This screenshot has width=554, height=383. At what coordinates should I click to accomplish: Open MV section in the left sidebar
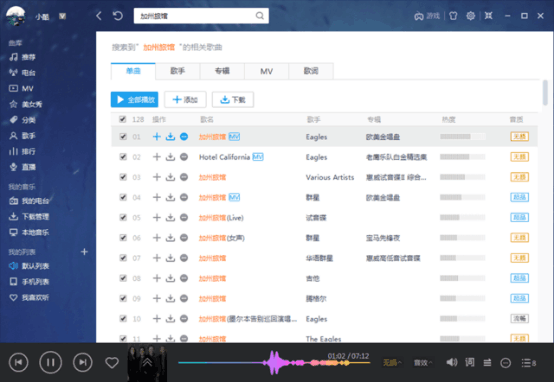click(21, 88)
